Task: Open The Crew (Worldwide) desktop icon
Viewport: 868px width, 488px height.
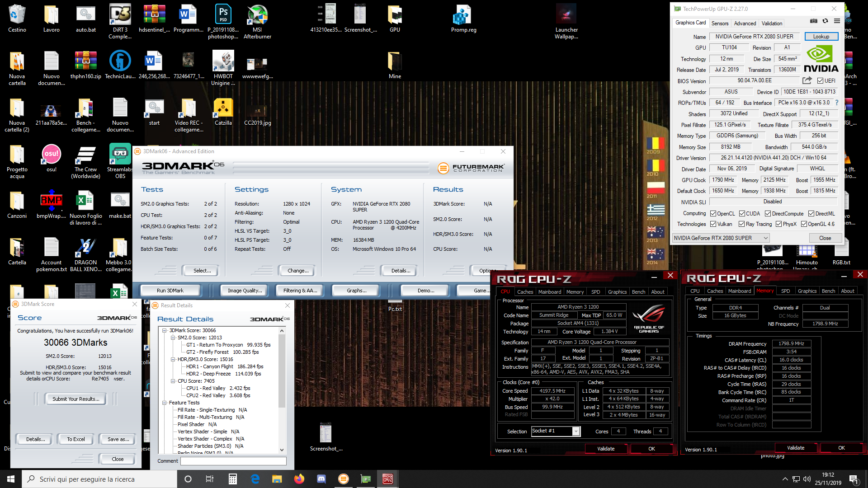Action: tap(85, 161)
